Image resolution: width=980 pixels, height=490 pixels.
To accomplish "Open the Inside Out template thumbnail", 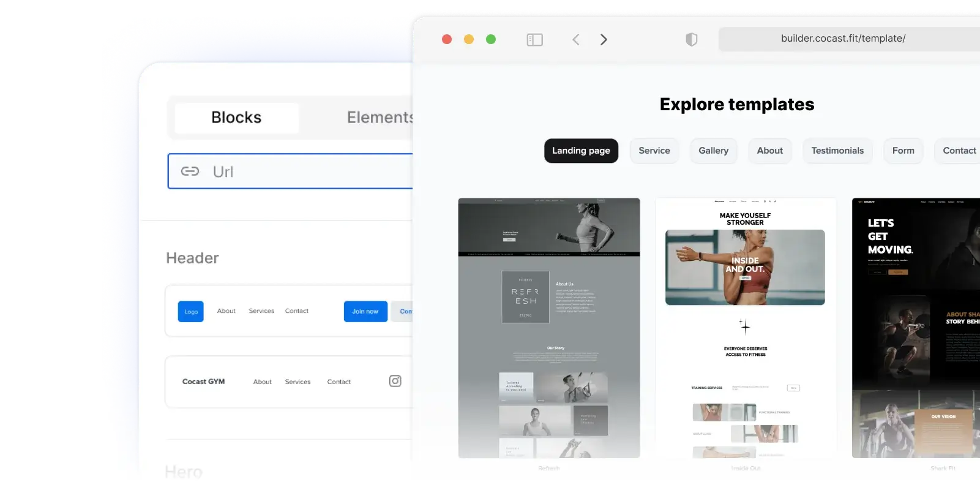I will pyautogui.click(x=746, y=328).
